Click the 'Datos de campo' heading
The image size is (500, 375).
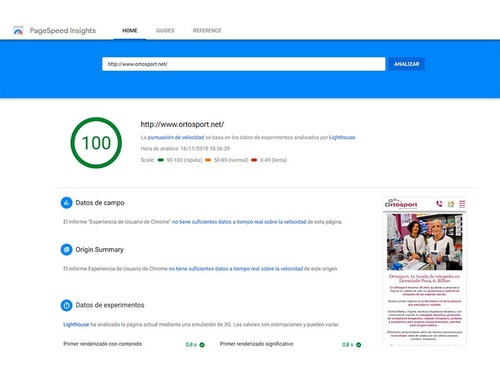coord(100,203)
